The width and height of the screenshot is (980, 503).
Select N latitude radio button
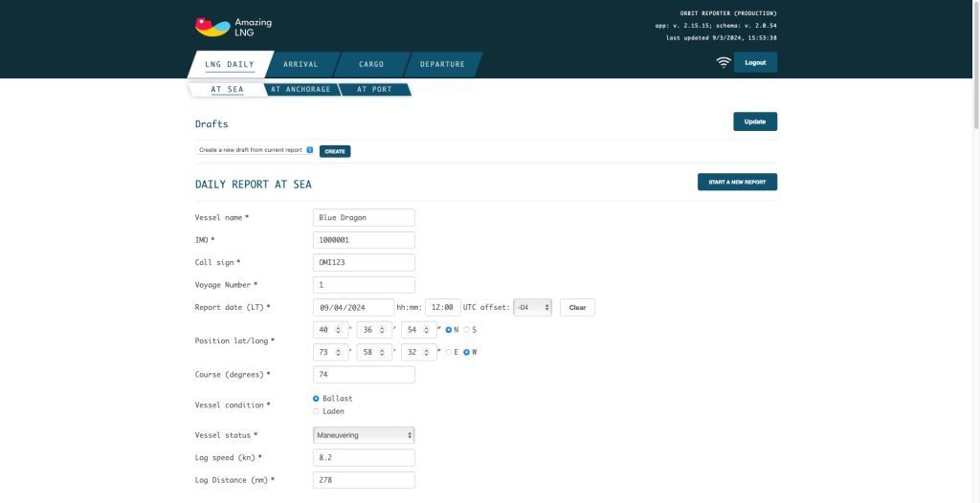(x=448, y=330)
